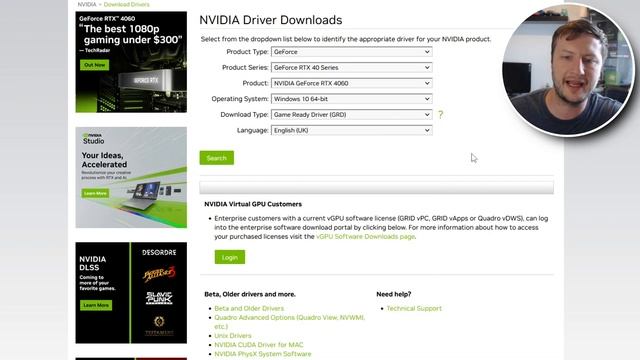This screenshot has height=360, width=640.
Task: Expand the Product dropdown showing RTX 4060
Action: (x=351, y=83)
